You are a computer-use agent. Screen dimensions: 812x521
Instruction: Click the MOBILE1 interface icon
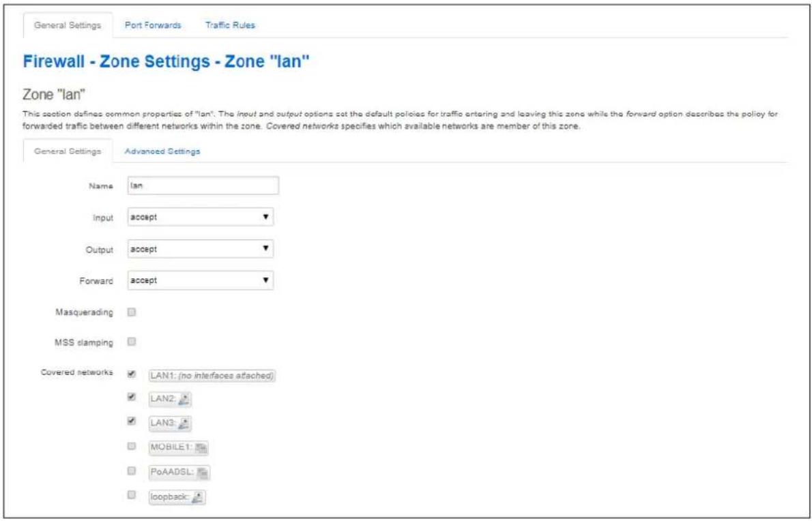coord(201,449)
